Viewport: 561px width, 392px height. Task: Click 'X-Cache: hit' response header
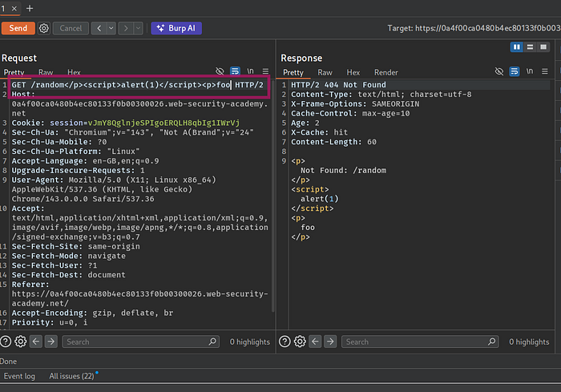319,132
